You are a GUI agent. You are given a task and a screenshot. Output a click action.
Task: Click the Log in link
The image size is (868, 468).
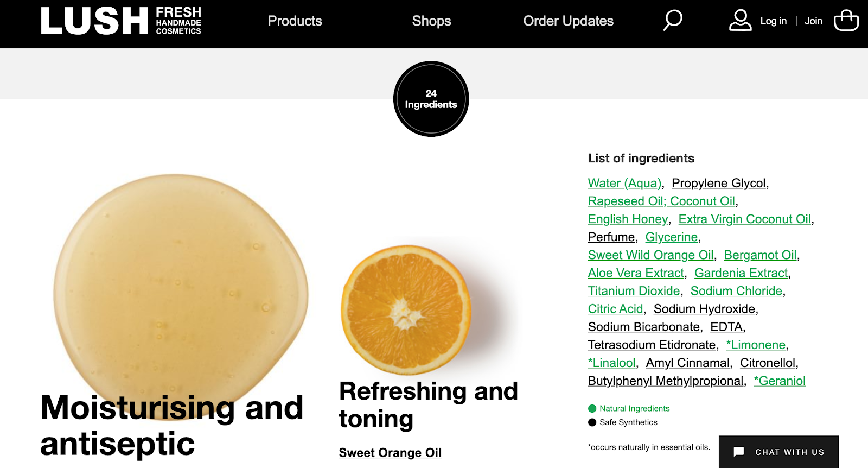click(x=773, y=22)
